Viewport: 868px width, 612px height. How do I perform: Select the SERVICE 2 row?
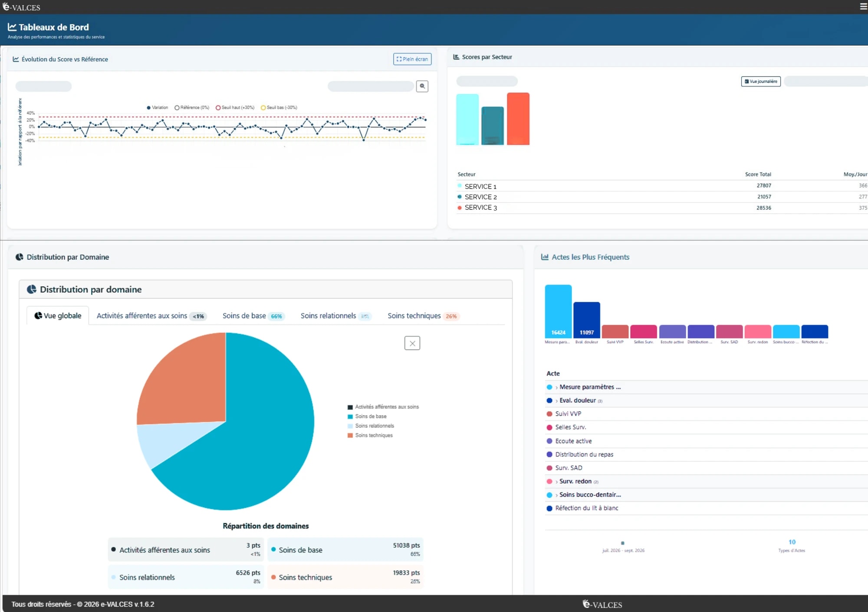(662, 197)
